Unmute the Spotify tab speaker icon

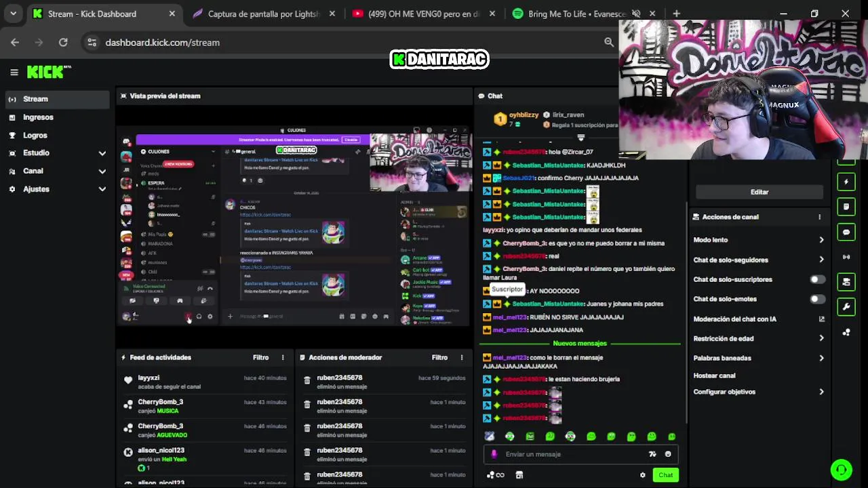pos(636,14)
